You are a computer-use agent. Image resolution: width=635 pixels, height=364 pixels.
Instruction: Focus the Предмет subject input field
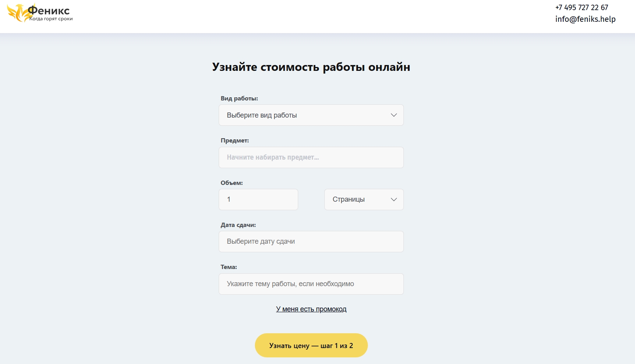(311, 157)
